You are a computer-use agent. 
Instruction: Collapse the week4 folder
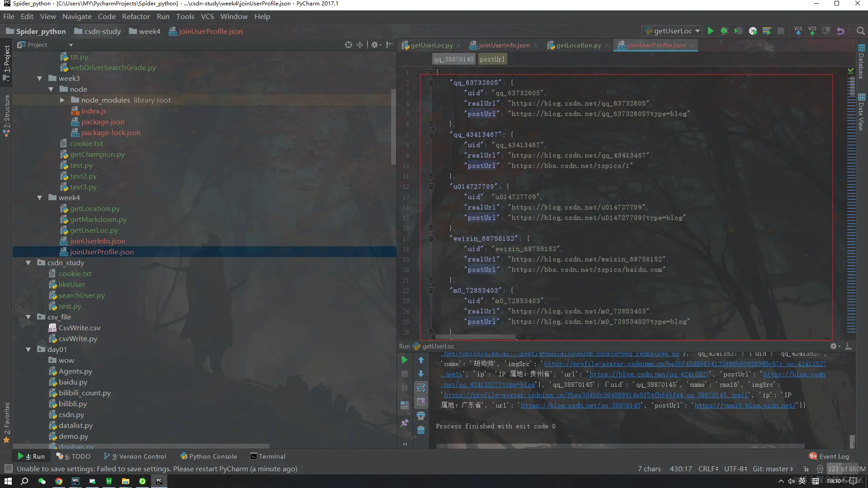(x=40, y=198)
